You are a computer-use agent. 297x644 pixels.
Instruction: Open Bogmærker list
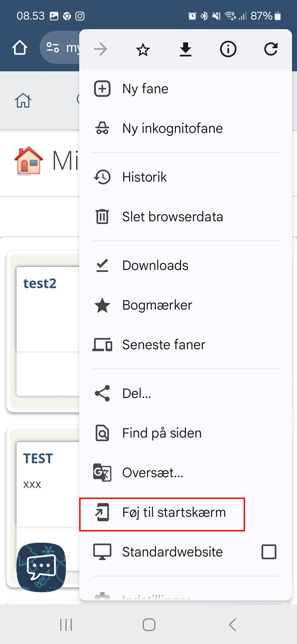186,305
